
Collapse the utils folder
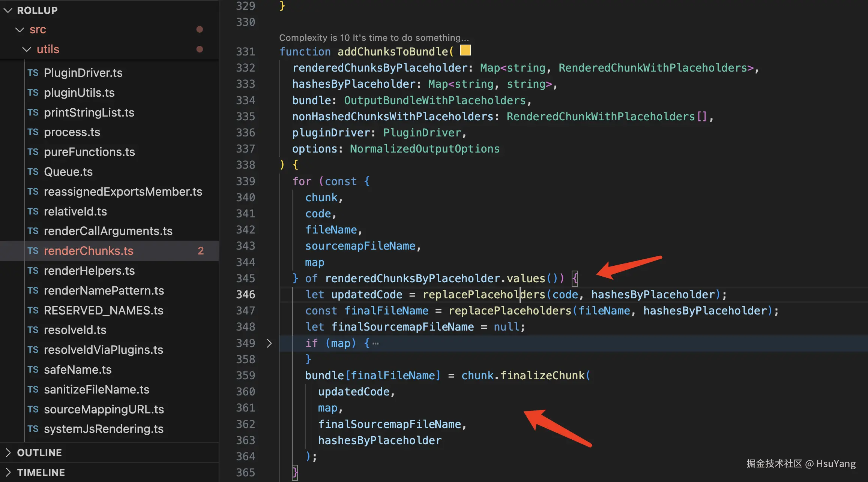27,49
